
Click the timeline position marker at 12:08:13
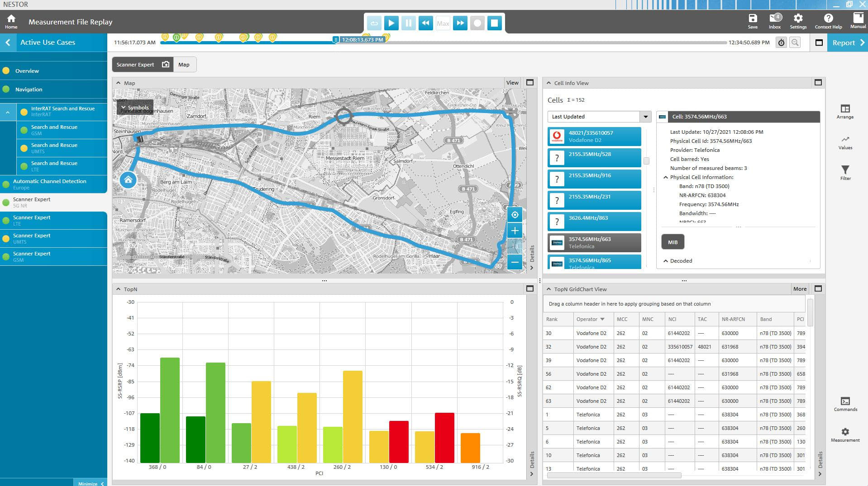(x=335, y=40)
